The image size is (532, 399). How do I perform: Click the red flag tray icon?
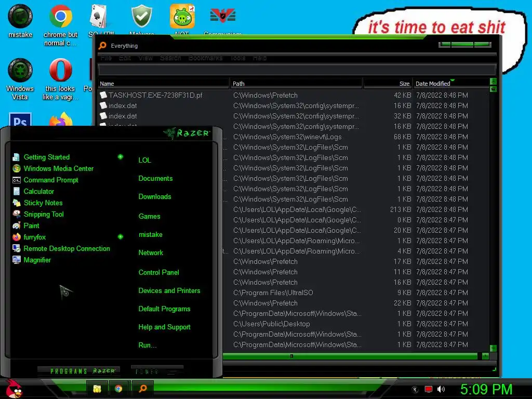pos(428,389)
